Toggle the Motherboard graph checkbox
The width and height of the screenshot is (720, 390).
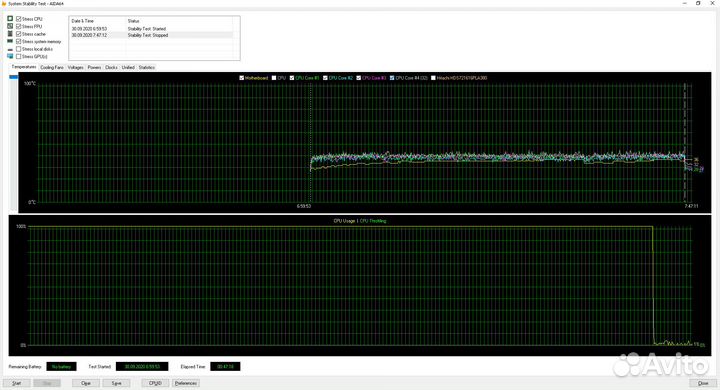pyautogui.click(x=242, y=78)
